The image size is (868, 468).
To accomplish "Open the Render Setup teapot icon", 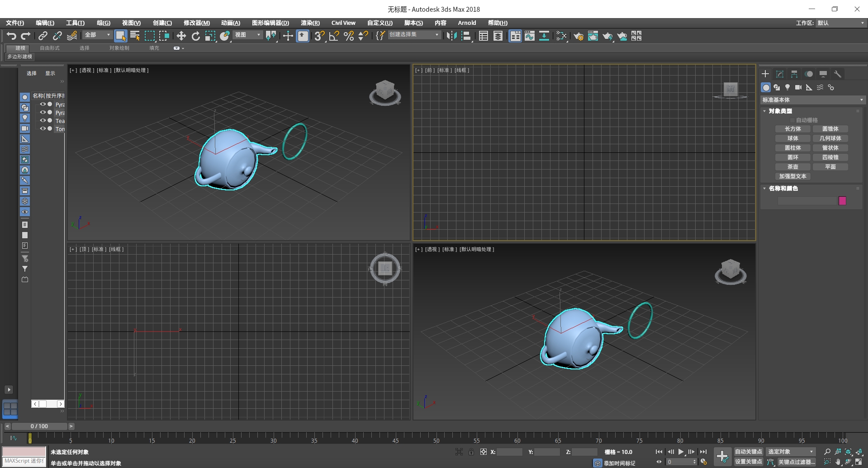I will click(x=578, y=36).
